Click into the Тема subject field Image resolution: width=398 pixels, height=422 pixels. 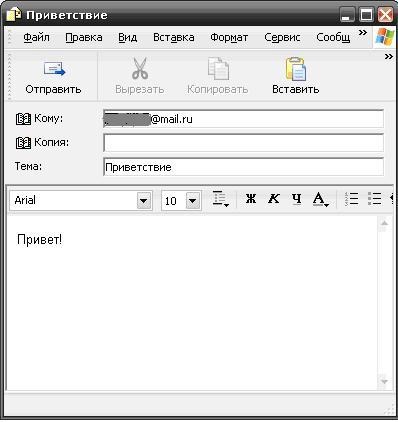(243, 167)
